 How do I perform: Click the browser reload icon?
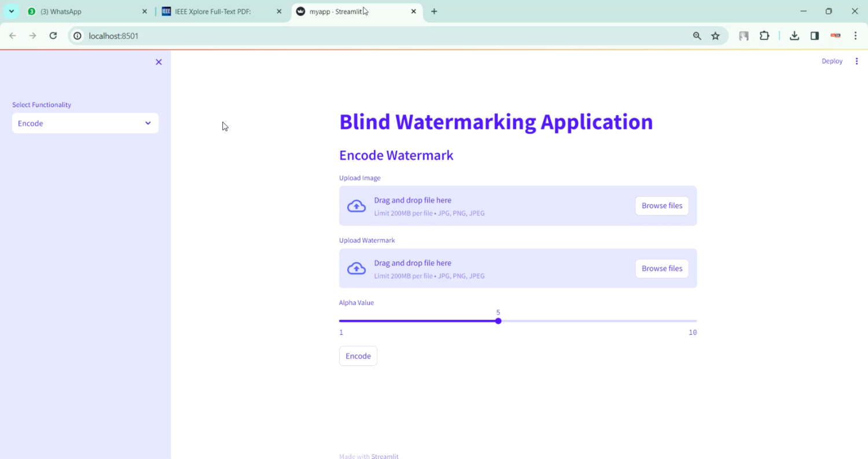coord(53,36)
